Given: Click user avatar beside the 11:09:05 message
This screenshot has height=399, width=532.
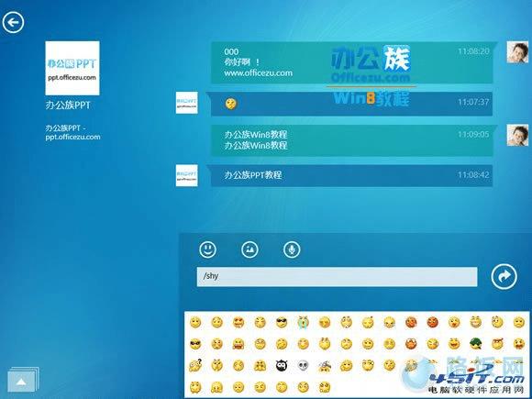Looking at the screenshot, I should pos(517,135).
